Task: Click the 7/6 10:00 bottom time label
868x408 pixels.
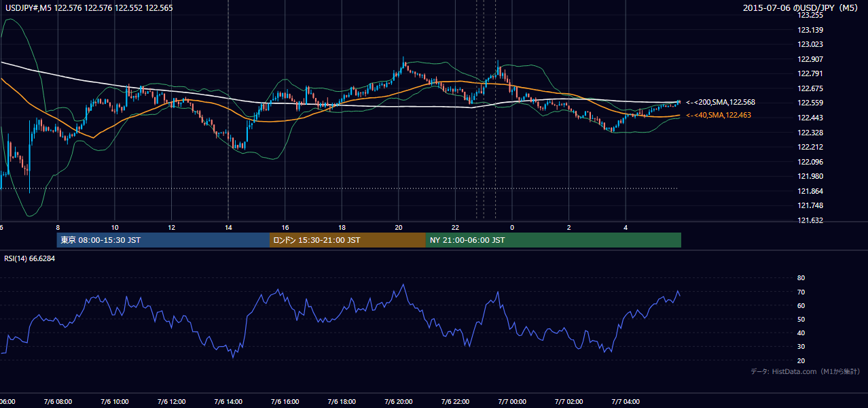Action: [x=115, y=402]
